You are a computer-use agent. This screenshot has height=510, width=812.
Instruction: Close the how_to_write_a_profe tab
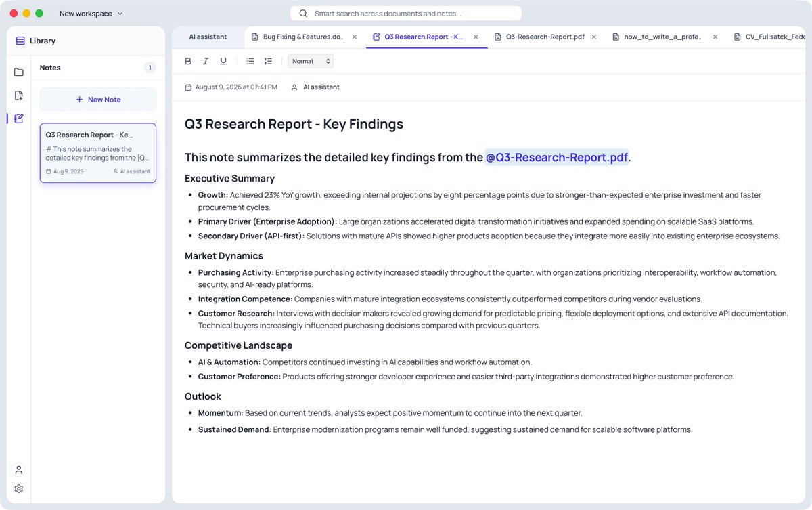coord(716,37)
